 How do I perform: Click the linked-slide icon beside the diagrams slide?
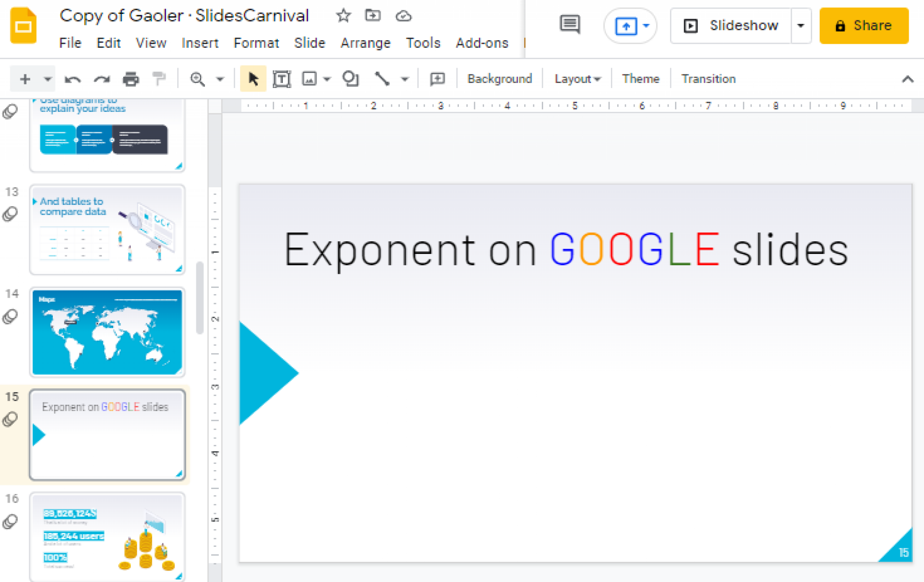(x=10, y=111)
